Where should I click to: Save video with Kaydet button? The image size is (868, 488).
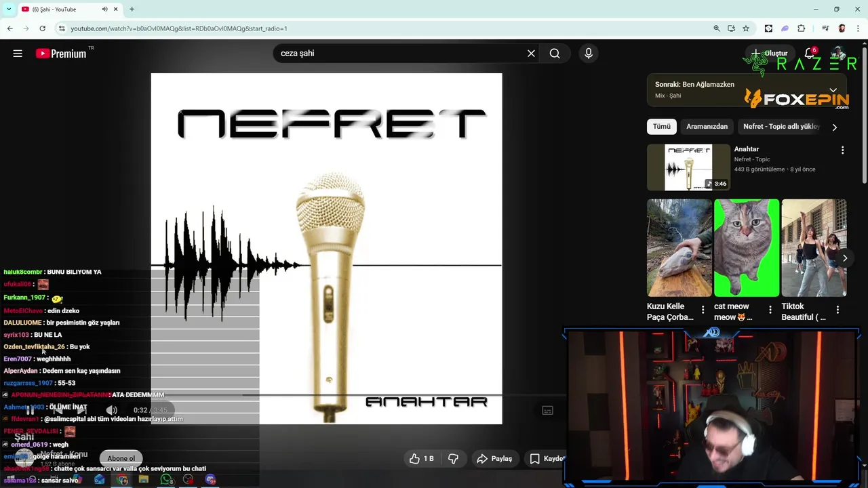pyautogui.click(x=547, y=459)
